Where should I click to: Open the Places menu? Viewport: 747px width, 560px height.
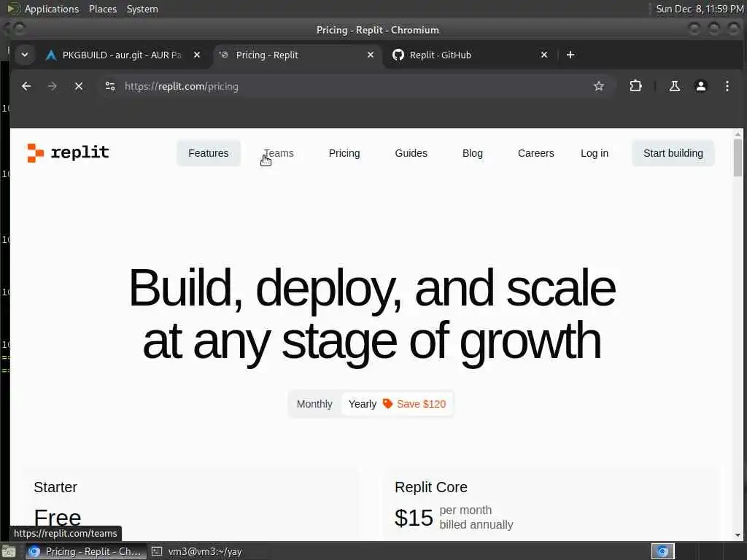click(x=102, y=9)
